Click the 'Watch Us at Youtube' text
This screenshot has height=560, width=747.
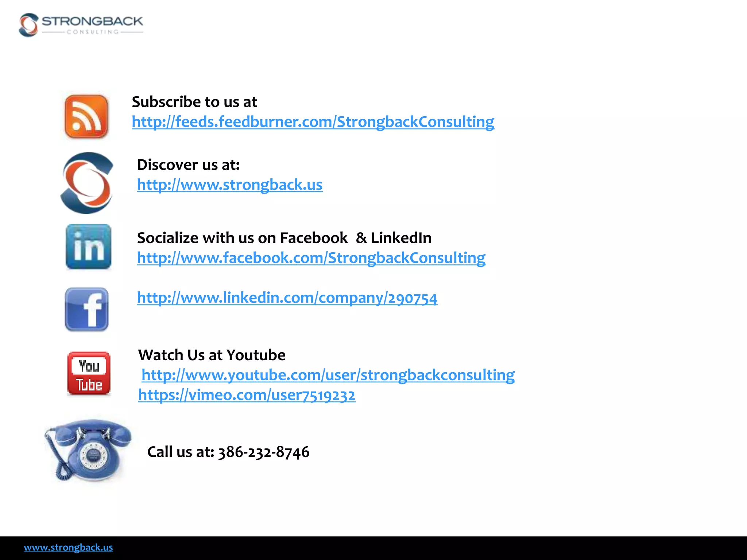(212, 355)
